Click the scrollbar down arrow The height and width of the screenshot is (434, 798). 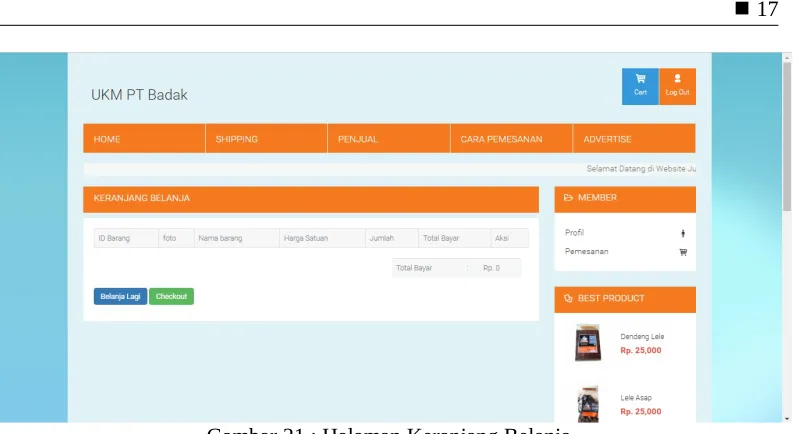coord(787,418)
